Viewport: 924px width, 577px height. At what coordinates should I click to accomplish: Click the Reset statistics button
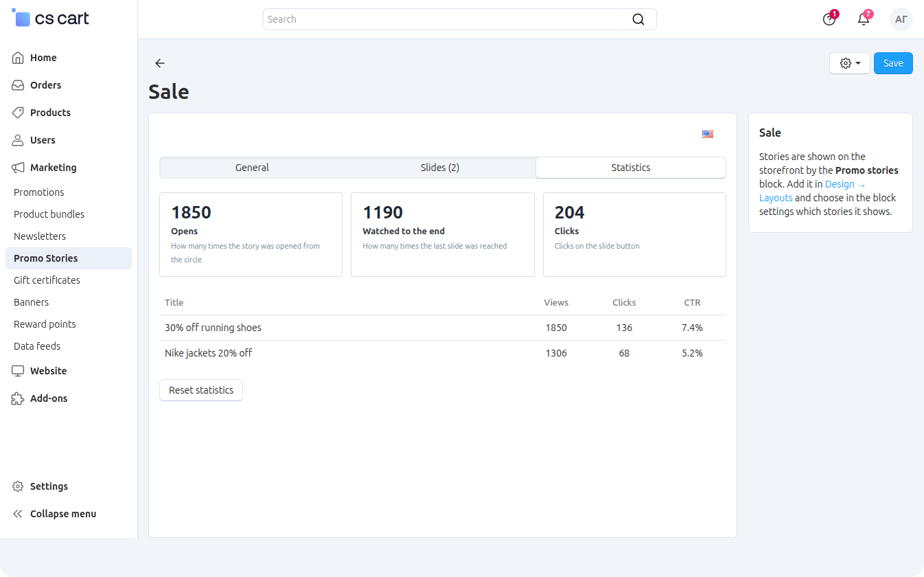201,390
